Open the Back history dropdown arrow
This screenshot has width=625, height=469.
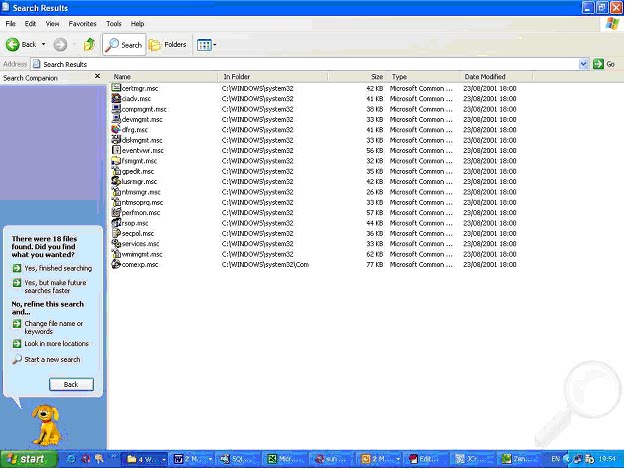pyautogui.click(x=43, y=45)
